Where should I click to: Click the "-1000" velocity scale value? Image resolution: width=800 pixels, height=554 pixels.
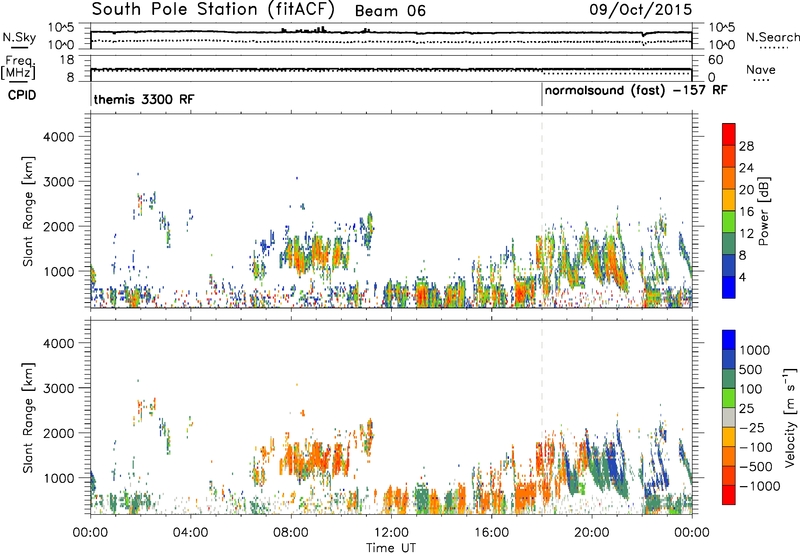pyautogui.click(x=759, y=486)
